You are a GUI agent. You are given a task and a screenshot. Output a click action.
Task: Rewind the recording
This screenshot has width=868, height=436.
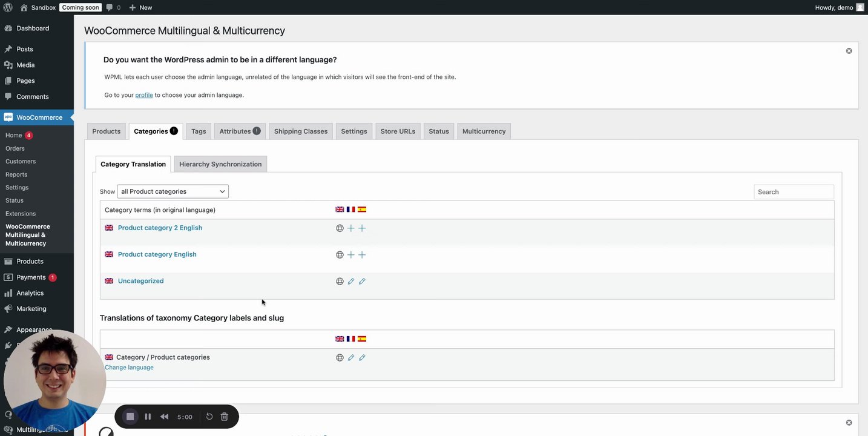coord(165,417)
